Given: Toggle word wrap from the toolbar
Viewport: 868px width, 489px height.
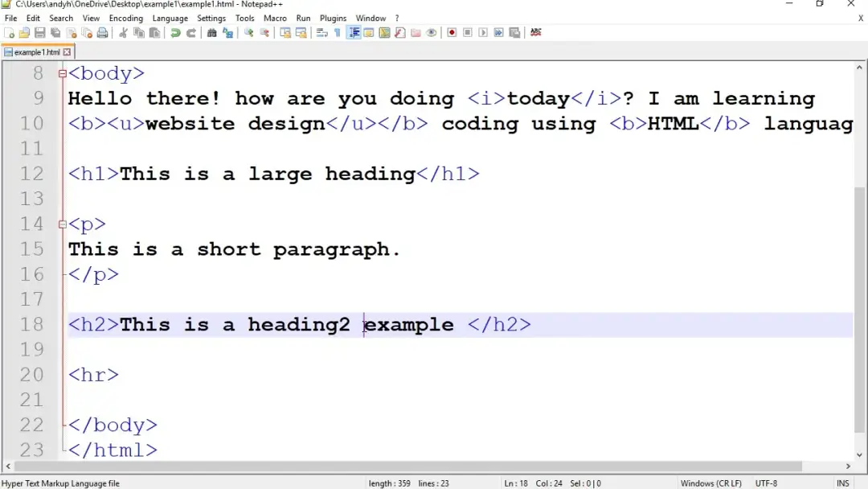Looking at the screenshot, I should coord(321,32).
